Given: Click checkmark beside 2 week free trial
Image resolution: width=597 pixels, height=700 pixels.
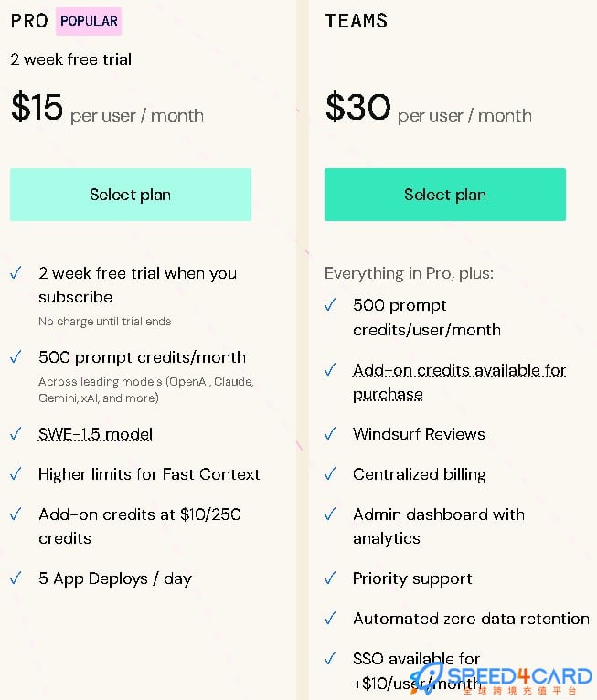Looking at the screenshot, I should click(x=16, y=273).
